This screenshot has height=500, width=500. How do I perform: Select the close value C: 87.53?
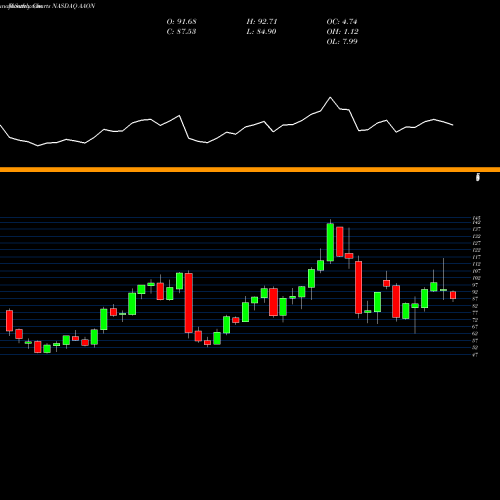[x=181, y=32]
